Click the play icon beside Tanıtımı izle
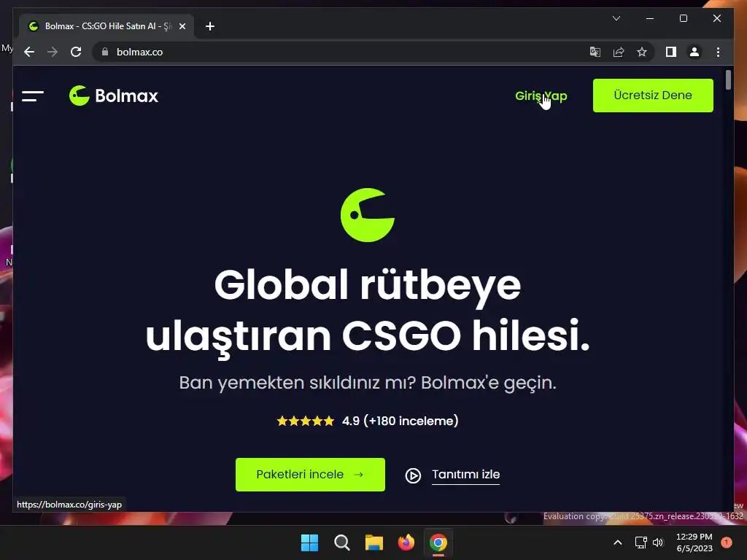 click(413, 475)
